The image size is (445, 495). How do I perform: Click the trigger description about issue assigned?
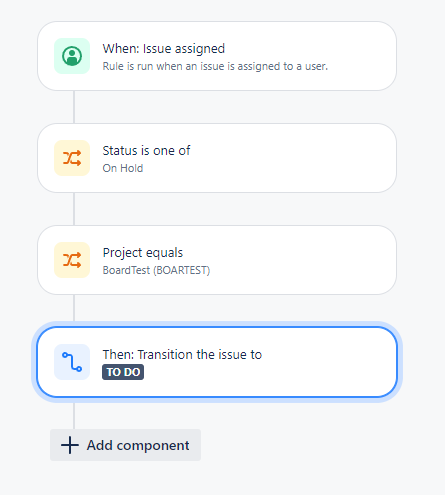(215, 66)
